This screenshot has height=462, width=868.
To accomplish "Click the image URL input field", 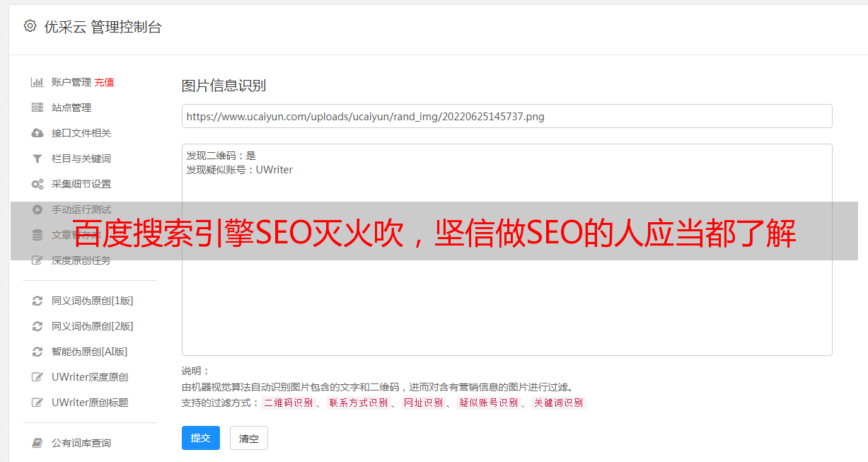I will click(x=507, y=116).
